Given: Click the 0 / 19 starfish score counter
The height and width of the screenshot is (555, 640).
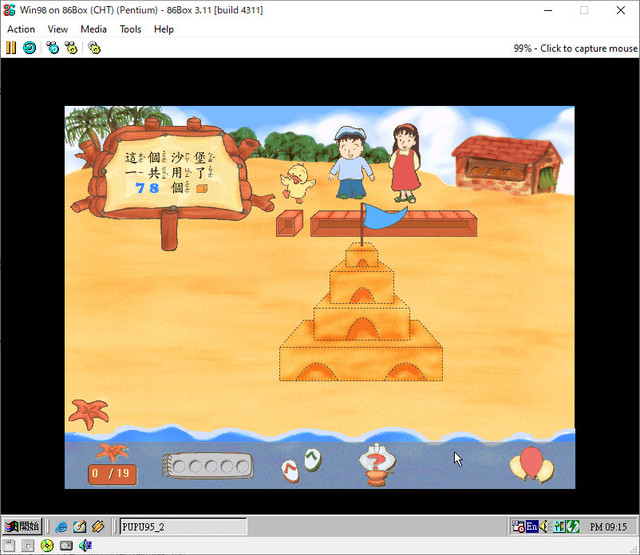Looking at the screenshot, I should click(x=112, y=473).
